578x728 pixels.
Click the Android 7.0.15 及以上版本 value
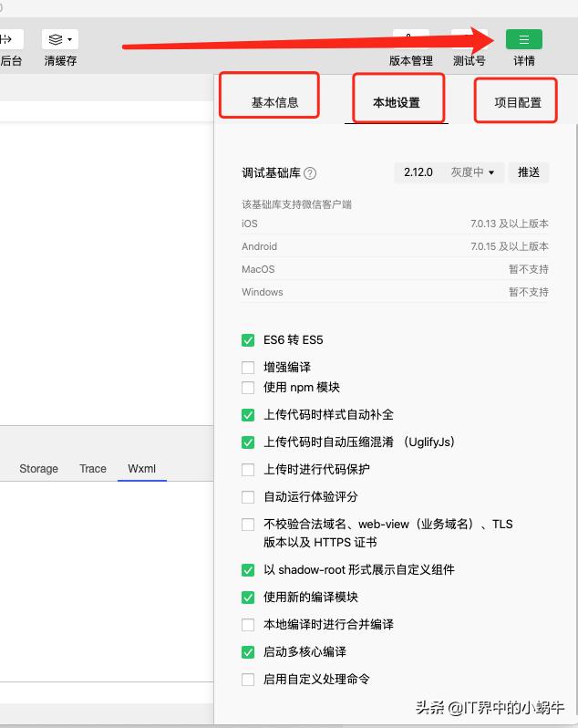point(510,246)
